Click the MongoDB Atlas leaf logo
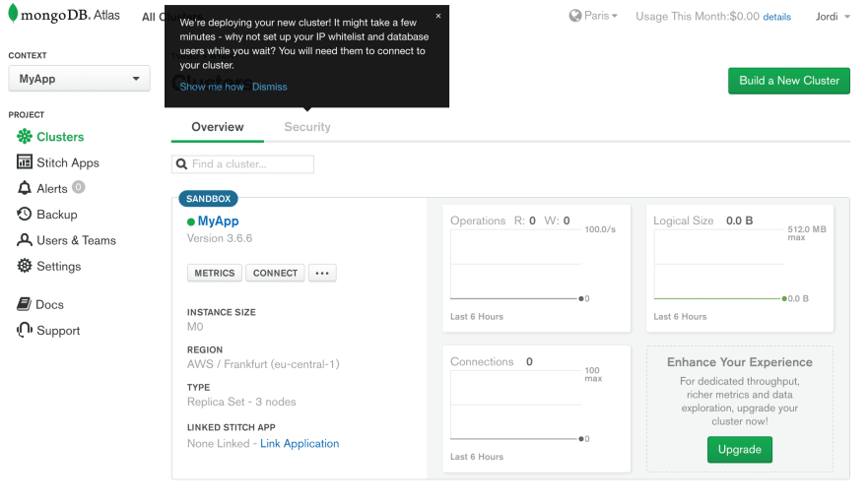This screenshot has width=867, height=504. 13,13
